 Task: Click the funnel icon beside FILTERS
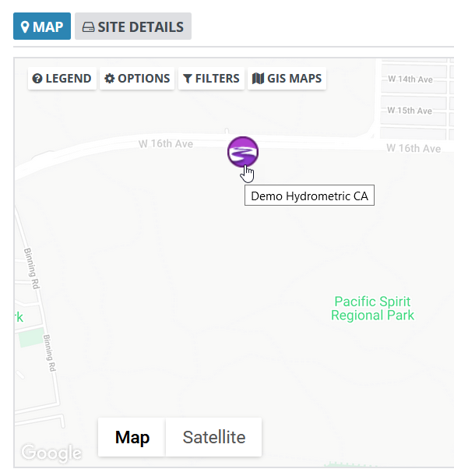(x=188, y=79)
